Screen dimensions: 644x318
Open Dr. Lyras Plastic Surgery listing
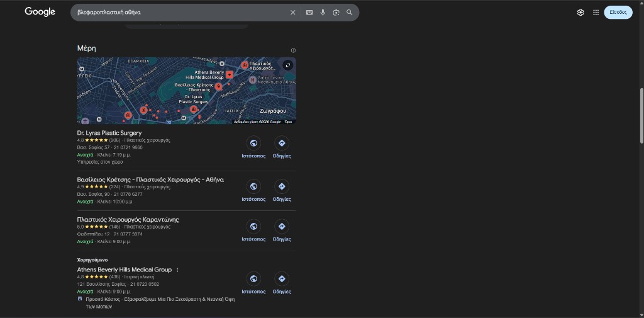[109, 133]
